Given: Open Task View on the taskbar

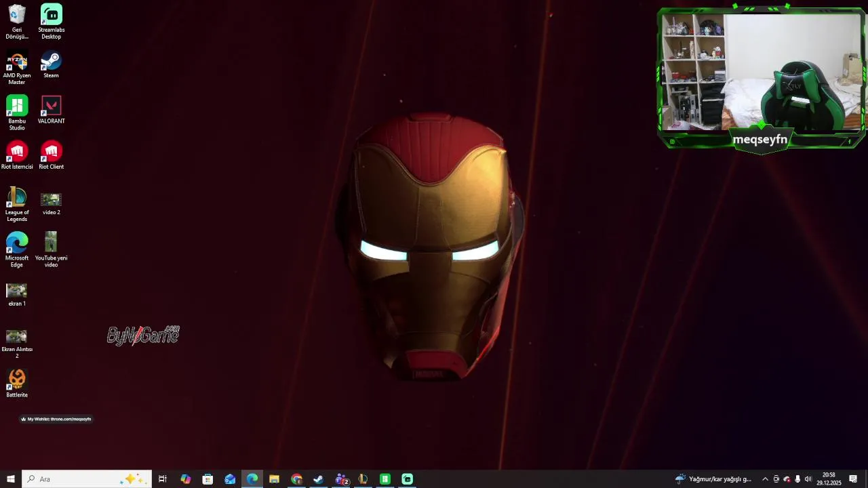Looking at the screenshot, I should coord(163,479).
